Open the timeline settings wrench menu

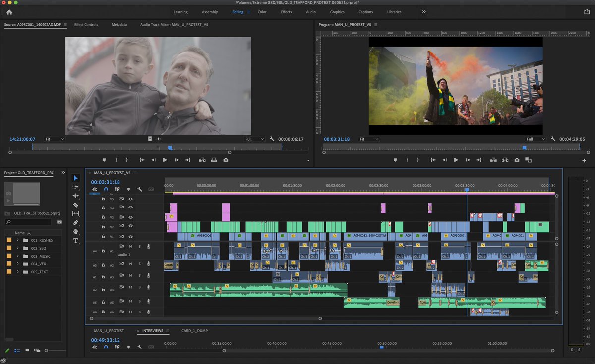click(x=139, y=189)
